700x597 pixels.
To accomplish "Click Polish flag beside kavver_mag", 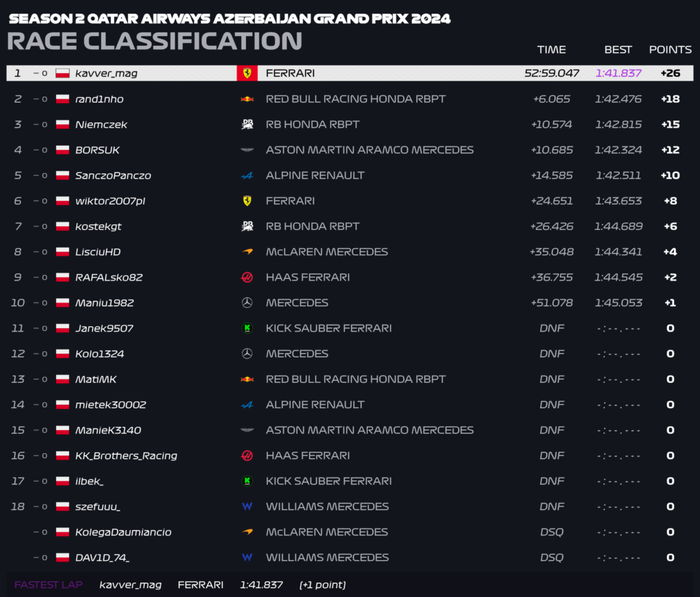I will pyautogui.click(x=62, y=73).
